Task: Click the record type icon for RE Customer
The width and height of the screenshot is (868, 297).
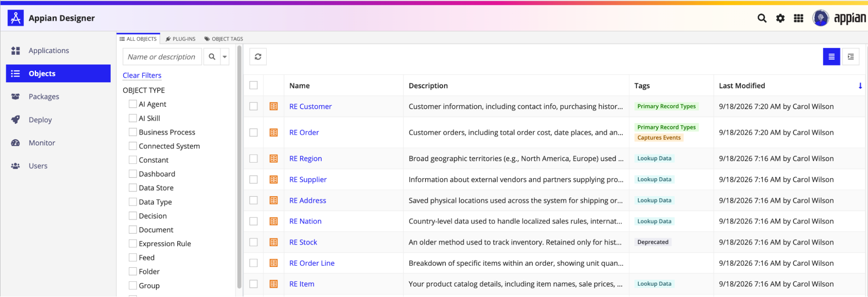Action: tap(274, 107)
